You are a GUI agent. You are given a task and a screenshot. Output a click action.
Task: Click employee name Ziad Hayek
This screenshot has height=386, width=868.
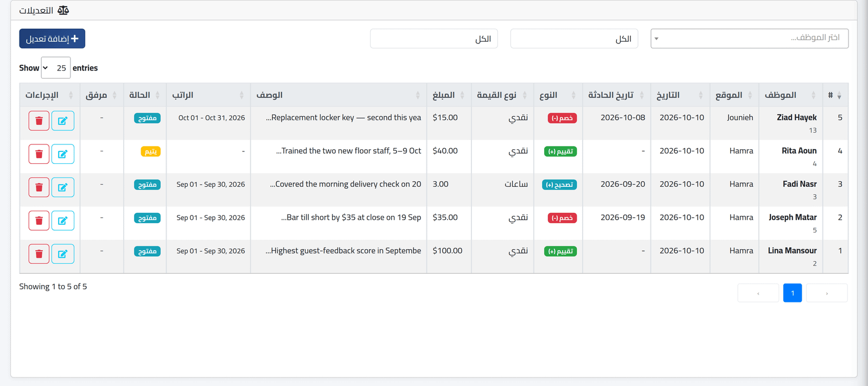coord(796,117)
